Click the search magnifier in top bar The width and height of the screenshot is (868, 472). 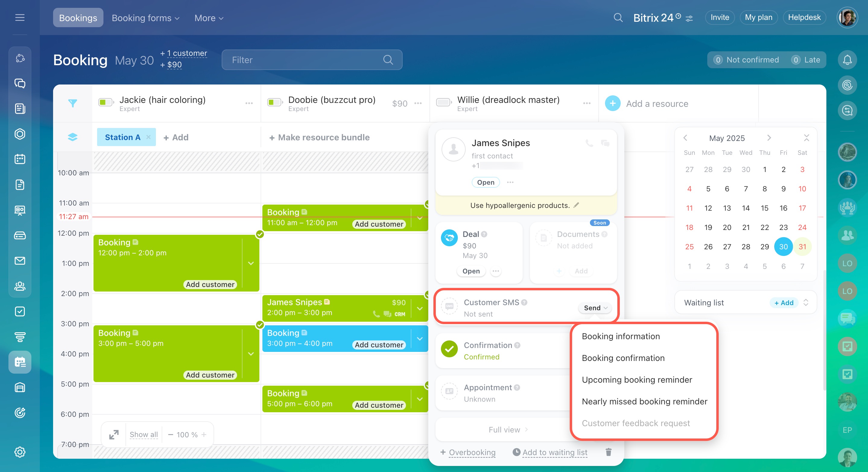(618, 18)
